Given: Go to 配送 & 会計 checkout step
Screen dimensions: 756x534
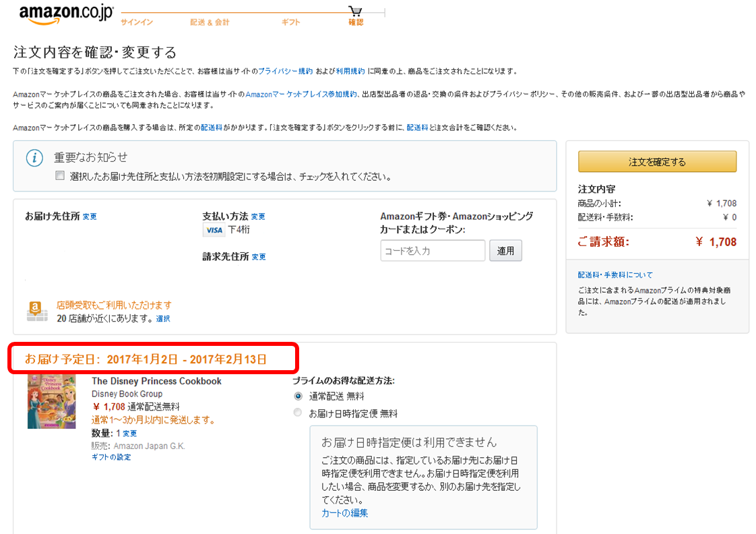Looking at the screenshot, I should coord(210,22).
